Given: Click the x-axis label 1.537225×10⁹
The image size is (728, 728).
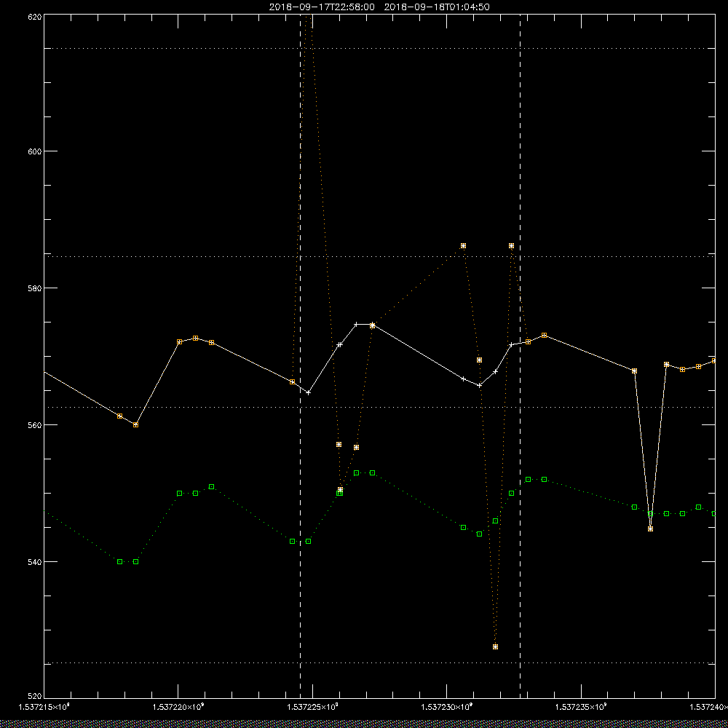Looking at the screenshot, I should click(x=313, y=707).
